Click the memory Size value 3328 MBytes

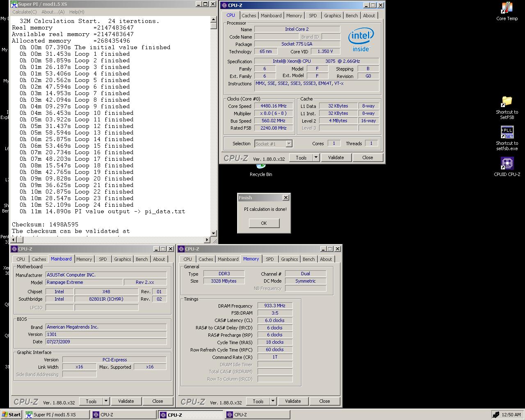coord(224,281)
